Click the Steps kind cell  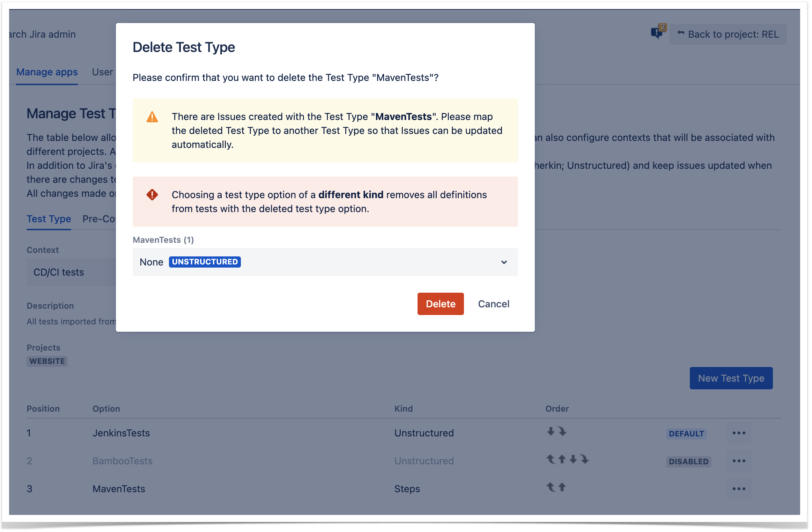pos(407,489)
